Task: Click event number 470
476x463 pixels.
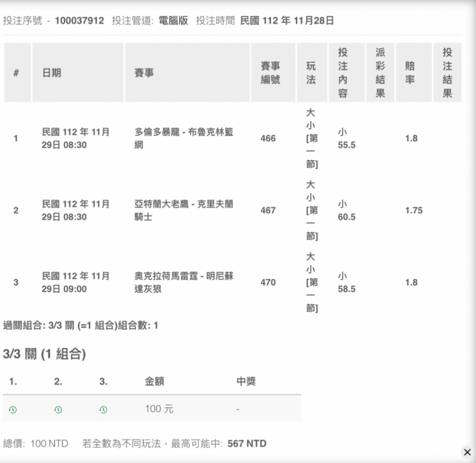Action: click(x=268, y=282)
